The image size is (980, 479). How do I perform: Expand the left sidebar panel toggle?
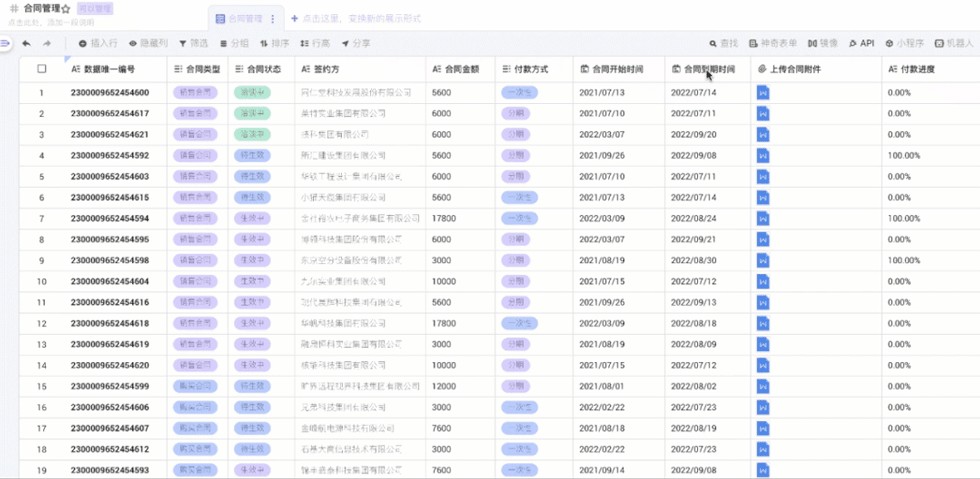point(5,44)
